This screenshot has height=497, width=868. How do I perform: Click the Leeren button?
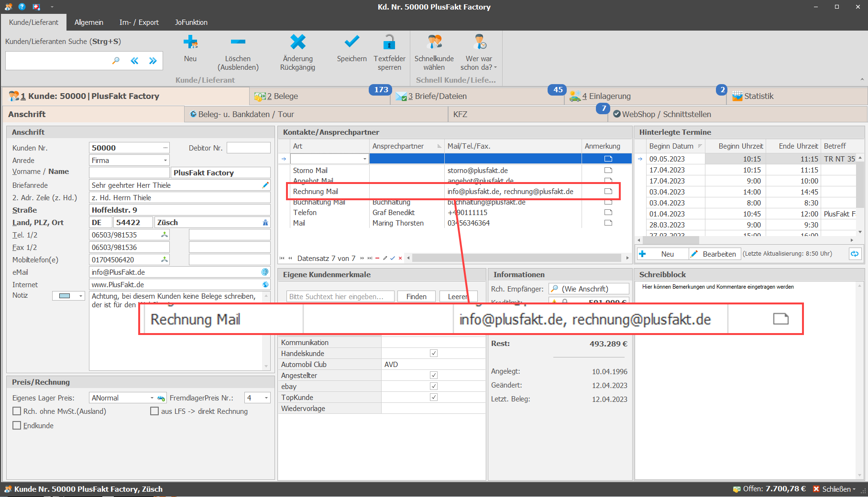click(458, 296)
